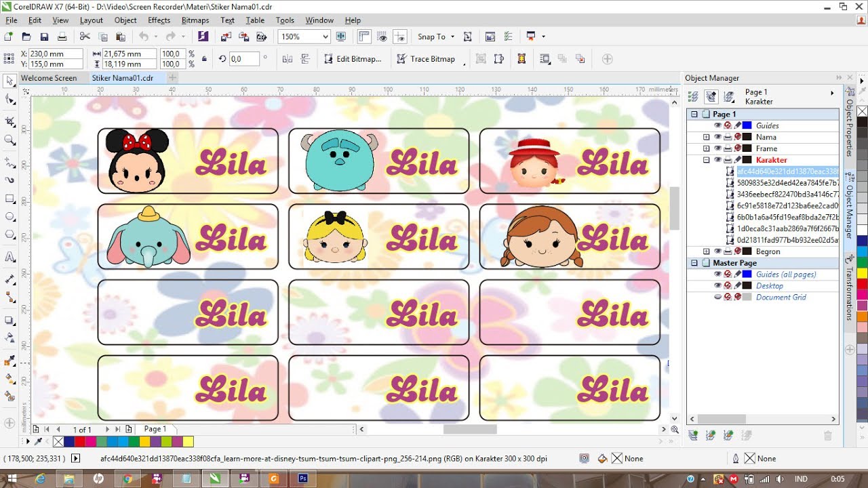
Task: Click the Paste icon
Action: point(121,37)
